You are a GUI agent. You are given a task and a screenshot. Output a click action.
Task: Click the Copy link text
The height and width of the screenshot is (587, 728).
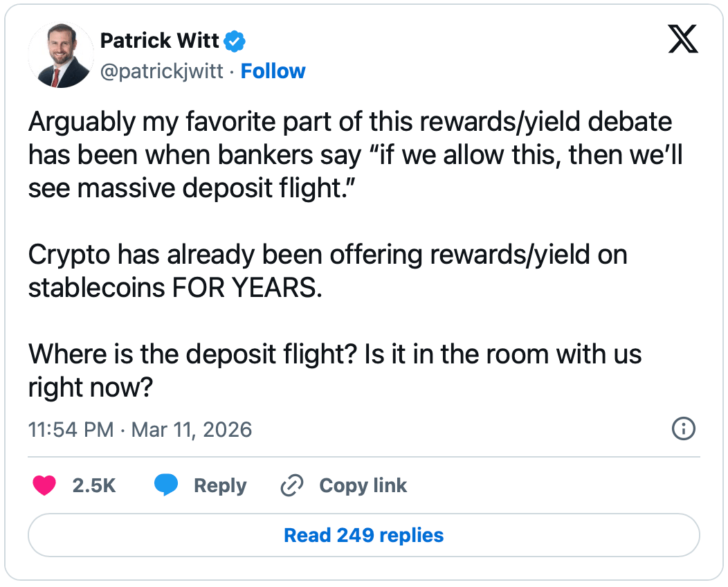click(x=363, y=486)
